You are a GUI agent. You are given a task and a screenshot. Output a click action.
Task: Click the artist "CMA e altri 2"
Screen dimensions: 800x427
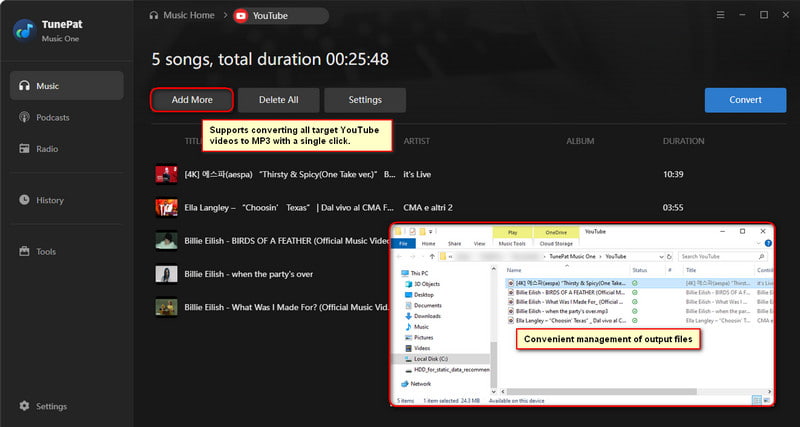[x=428, y=208]
